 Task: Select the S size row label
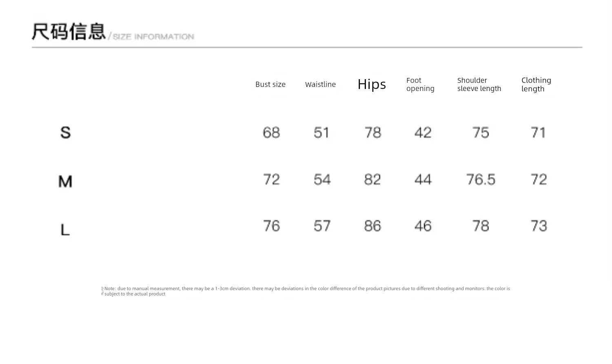click(65, 133)
